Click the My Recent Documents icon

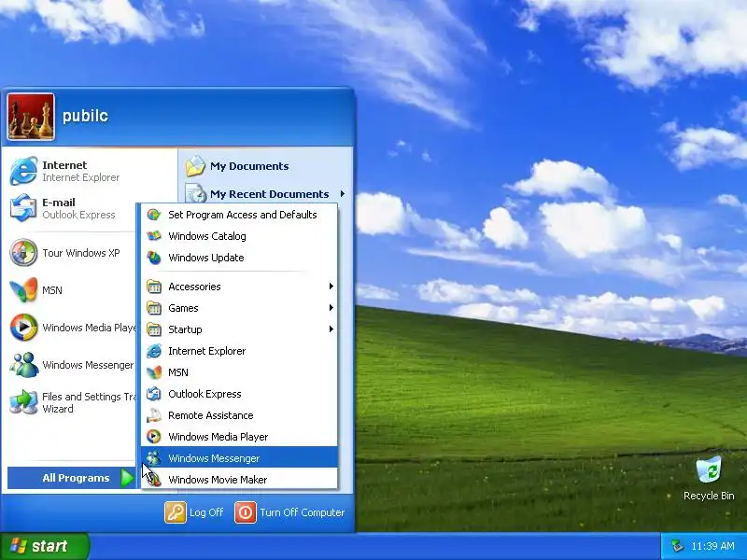click(x=195, y=194)
